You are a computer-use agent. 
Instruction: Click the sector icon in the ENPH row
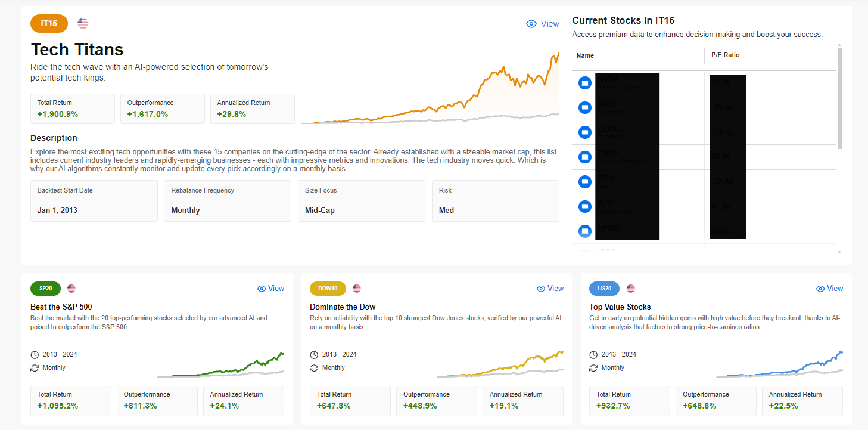coord(585,157)
